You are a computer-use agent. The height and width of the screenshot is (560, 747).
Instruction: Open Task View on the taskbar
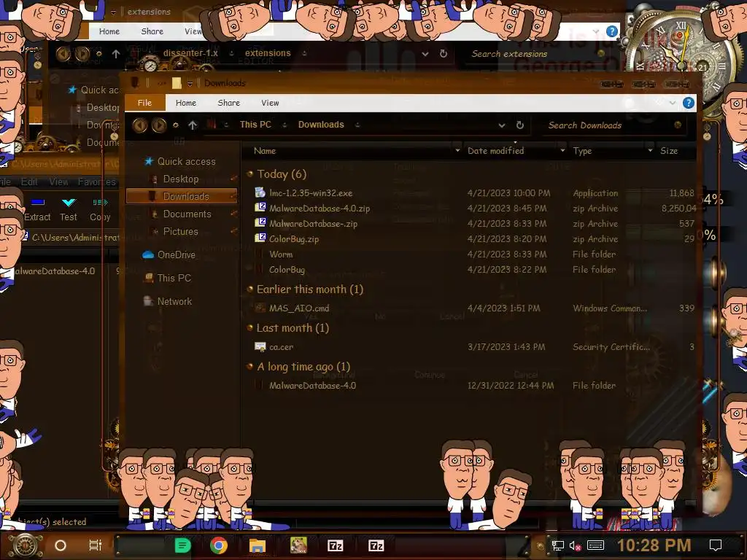(96, 545)
